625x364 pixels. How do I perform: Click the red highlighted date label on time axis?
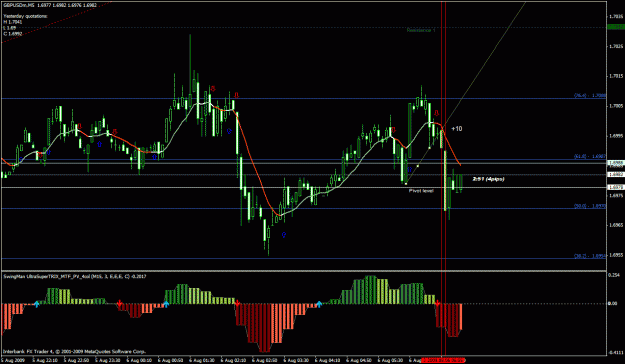(x=443, y=360)
